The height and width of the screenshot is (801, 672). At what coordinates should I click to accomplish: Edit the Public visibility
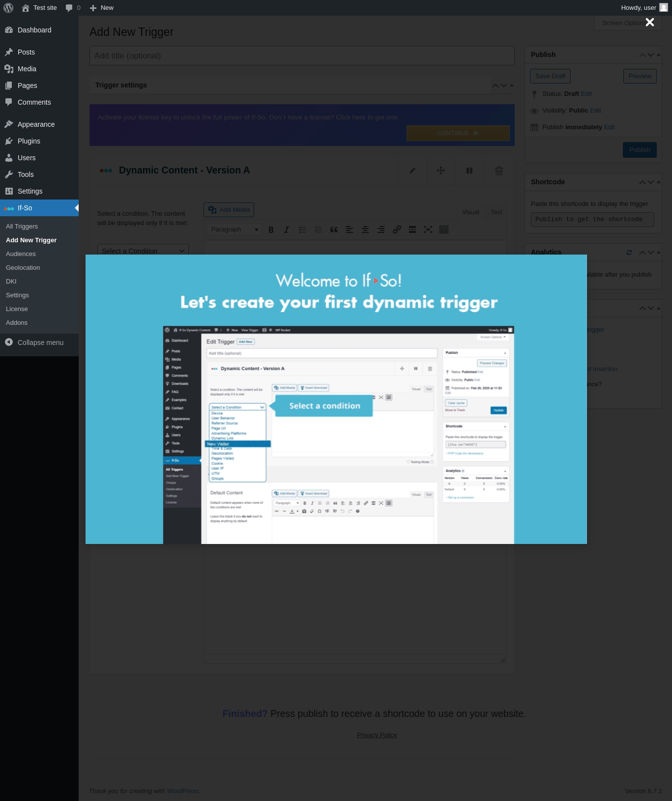pos(595,111)
